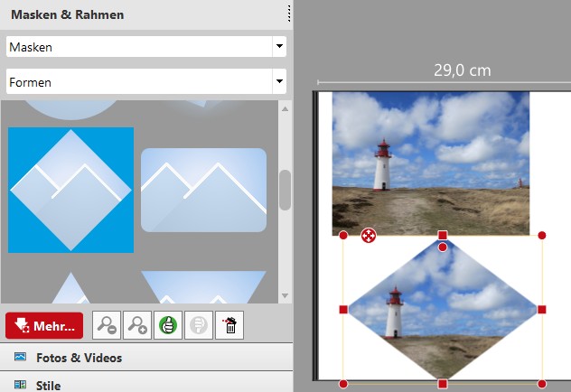This screenshot has height=392, width=571.
Task: Click the trash can delete icon
Action: click(x=229, y=325)
